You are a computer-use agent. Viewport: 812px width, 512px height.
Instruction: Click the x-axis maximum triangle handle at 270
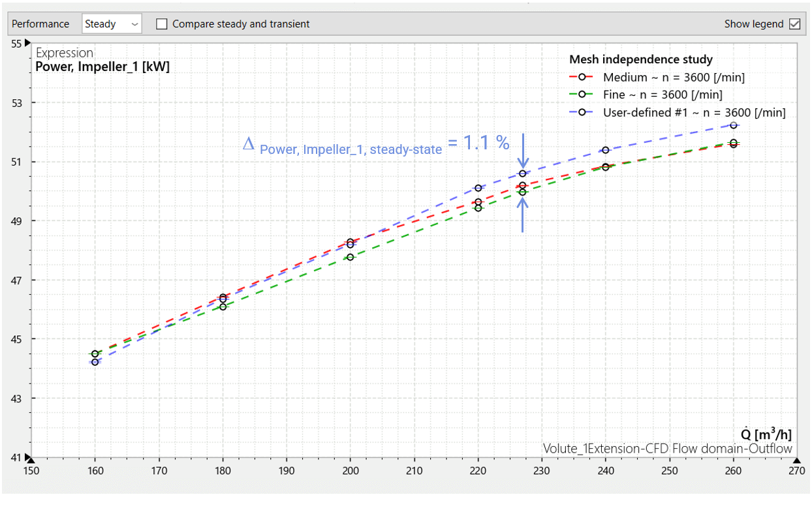[x=797, y=461]
